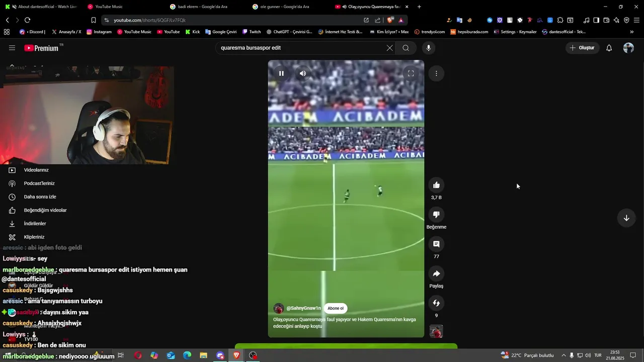This screenshot has width=644, height=362.
Task: Open the remix button showing 9
Action: 436,303
